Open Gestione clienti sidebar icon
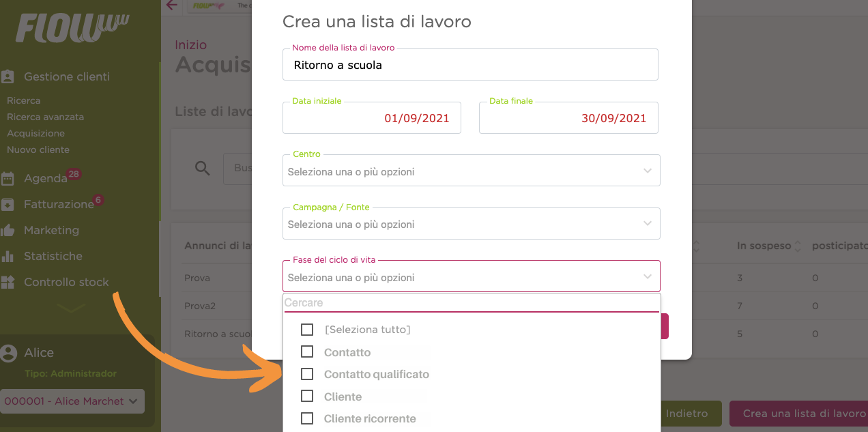The image size is (868, 432). pyautogui.click(x=8, y=76)
